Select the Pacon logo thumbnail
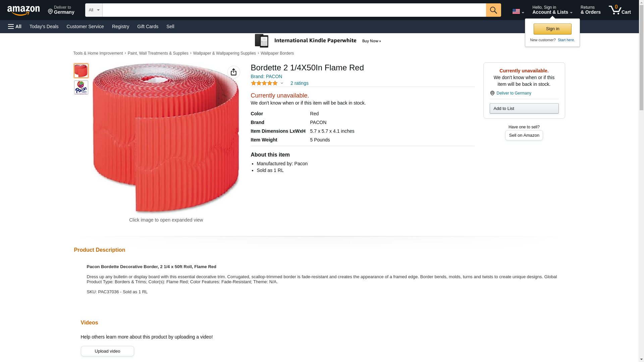The width and height of the screenshot is (644, 362). tap(81, 87)
